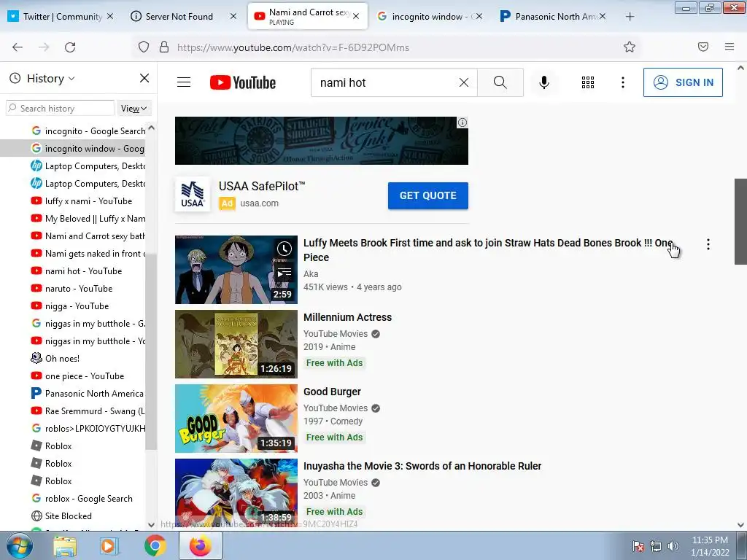
Task: Open the shield tracking protection icon
Action: [144, 47]
